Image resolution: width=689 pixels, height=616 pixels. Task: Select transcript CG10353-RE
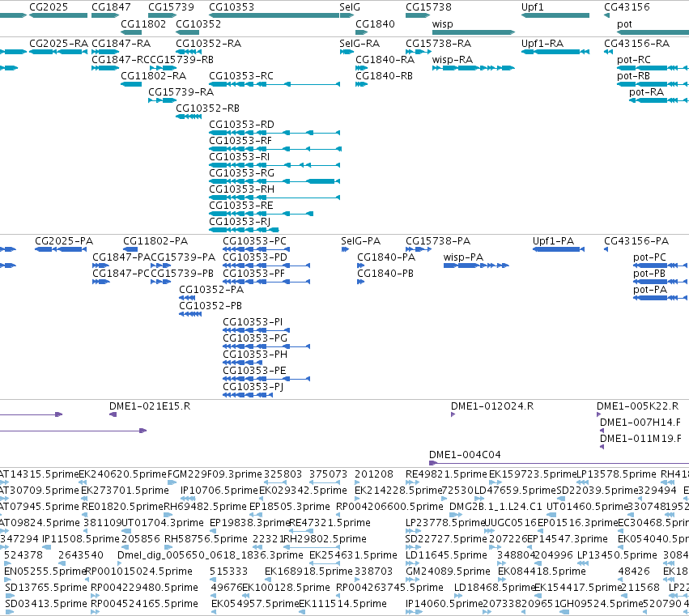click(261, 214)
